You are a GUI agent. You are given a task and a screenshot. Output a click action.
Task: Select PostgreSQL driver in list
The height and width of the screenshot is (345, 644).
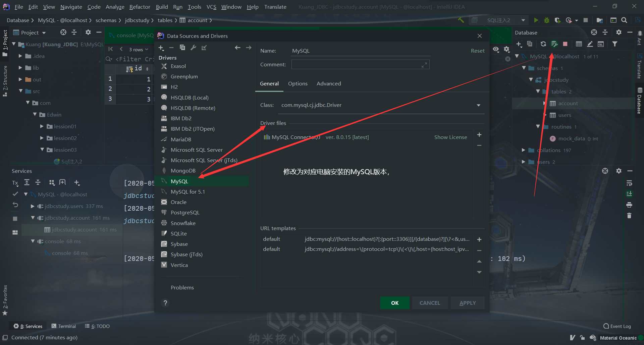(x=185, y=212)
